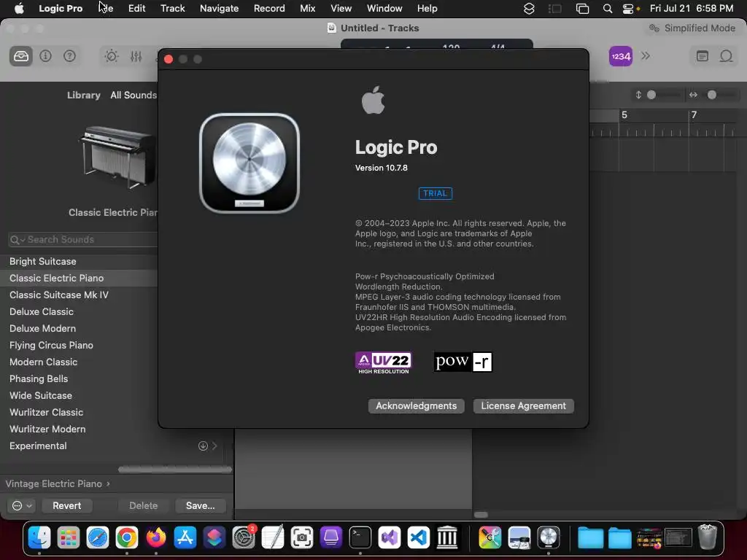Screen dimensions: 747x560
Task: Click the Revert button
Action: point(66,506)
